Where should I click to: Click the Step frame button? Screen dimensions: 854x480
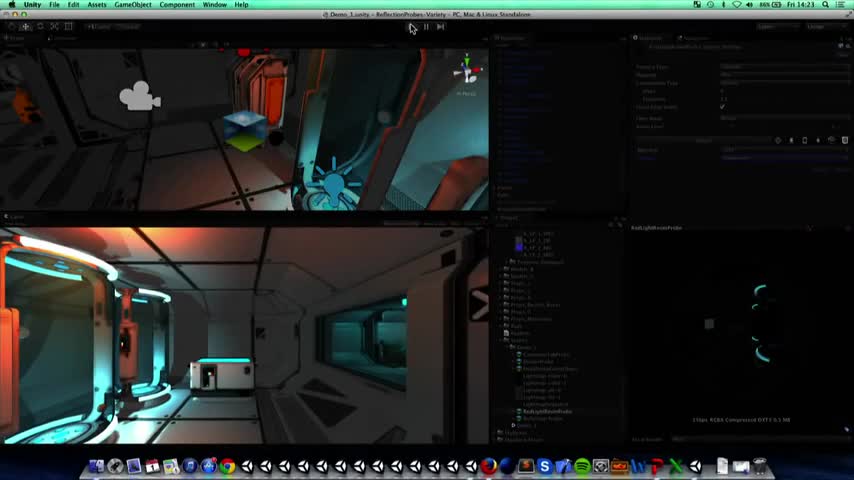[x=441, y=27]
